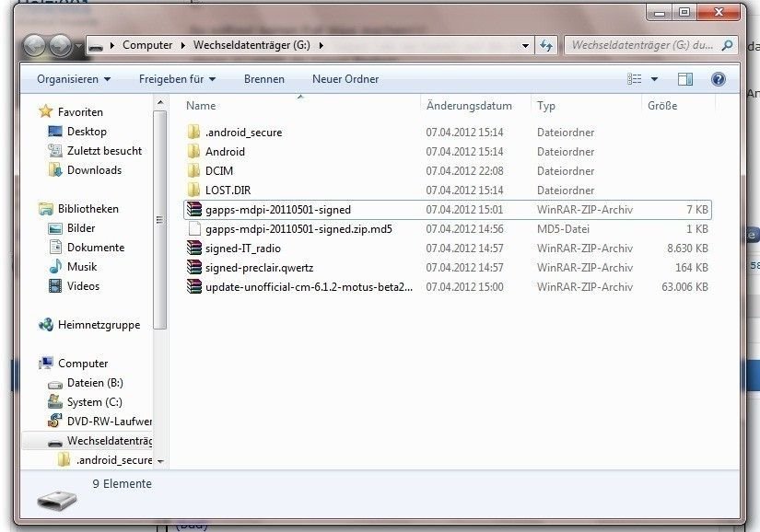Click Wechseldatenträger (G:) breadcrumb segment
Screen dimensions: 760x532
coord(251,45)
